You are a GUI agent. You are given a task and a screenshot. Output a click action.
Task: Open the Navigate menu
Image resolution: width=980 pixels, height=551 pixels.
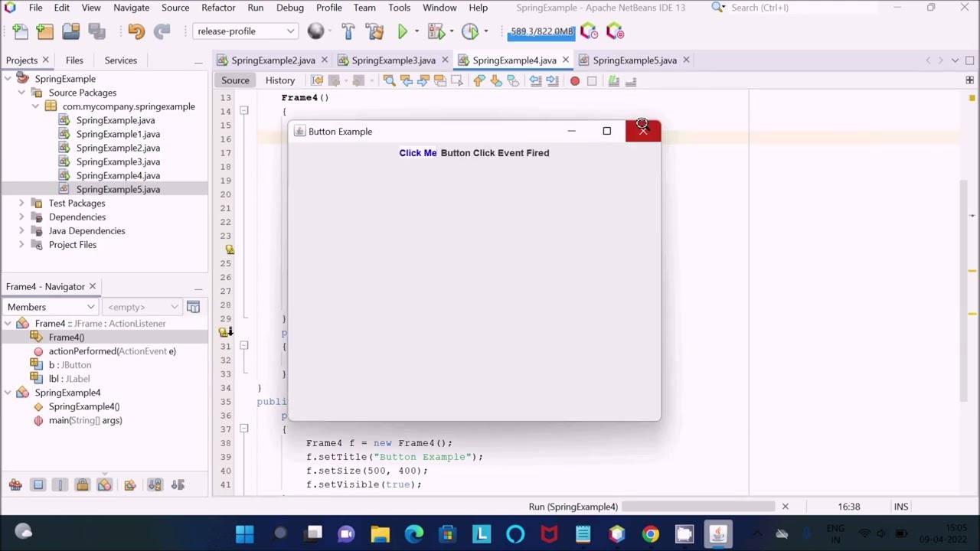point(131,8)
